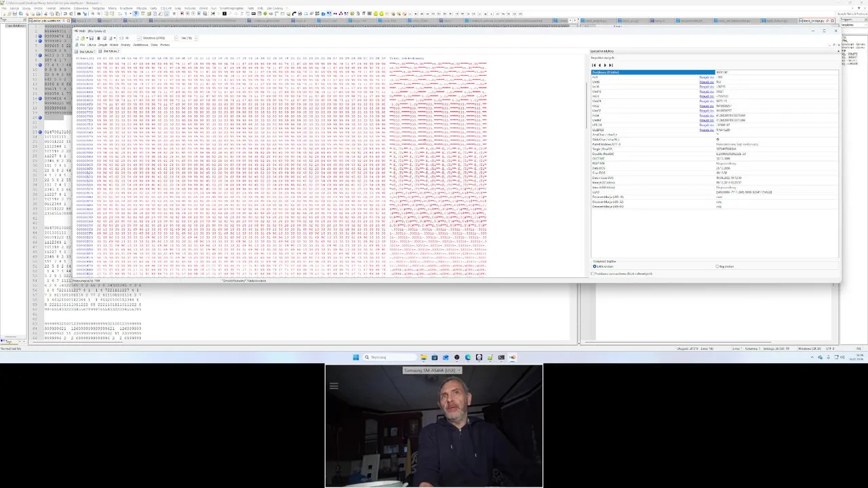Viewport: 868px width, 488px height.
Task: Switch to the 'Bez tytułu 2' tab in HxD
Action: (109, 52)
